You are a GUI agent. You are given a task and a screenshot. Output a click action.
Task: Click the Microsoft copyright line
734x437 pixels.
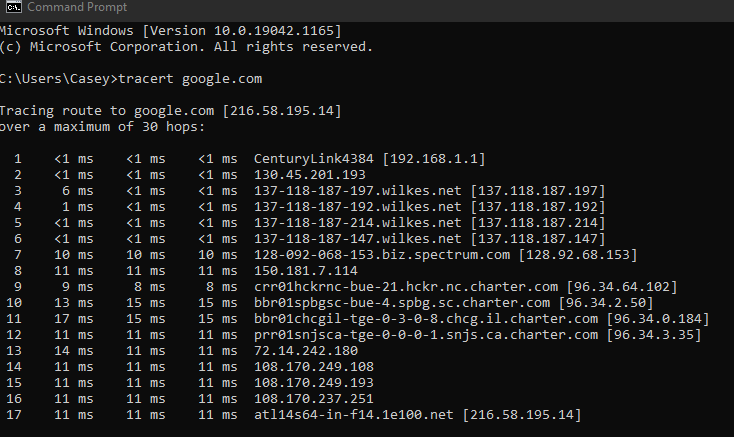pyautogui.click(x=186, y=47)
